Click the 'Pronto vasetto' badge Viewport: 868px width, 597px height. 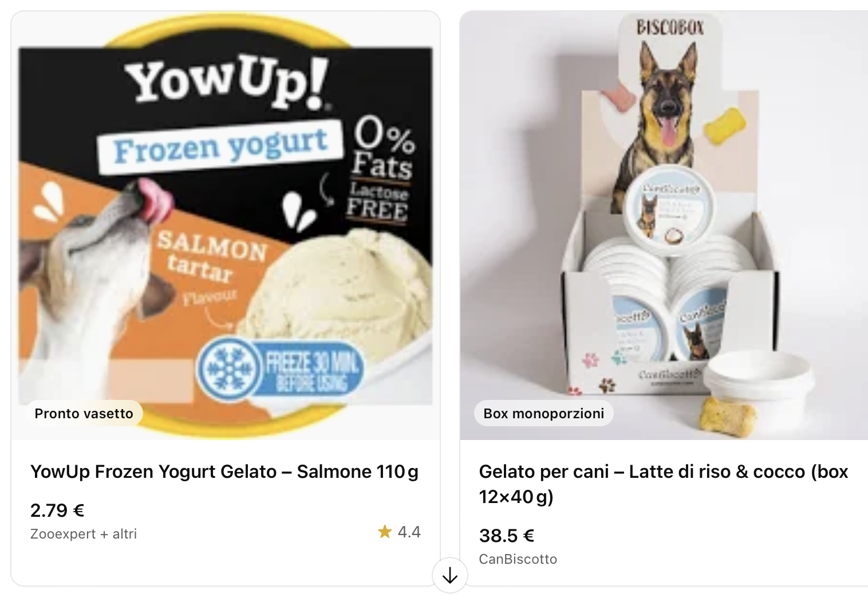pos(84,414)
